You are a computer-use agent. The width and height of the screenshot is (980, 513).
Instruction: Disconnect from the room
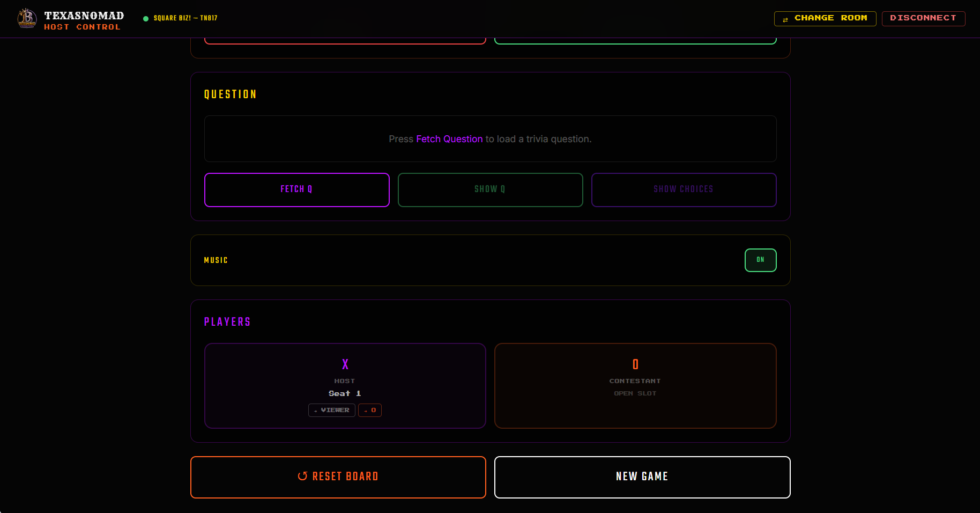pos(923,18)
